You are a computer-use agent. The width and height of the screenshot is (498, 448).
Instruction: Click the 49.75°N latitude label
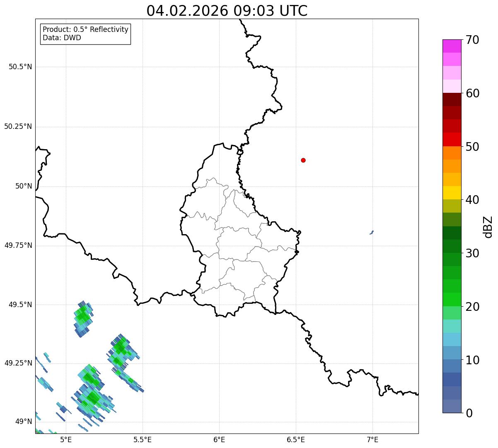(18, 246)
